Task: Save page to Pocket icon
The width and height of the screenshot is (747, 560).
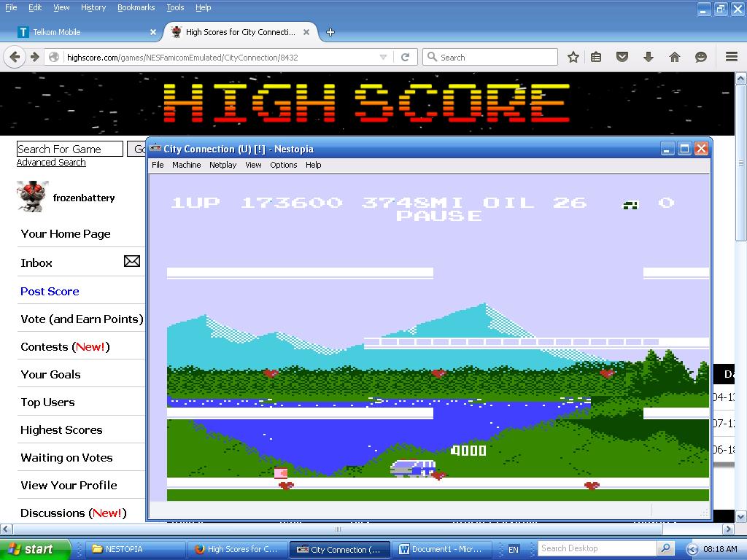Action: (x=622, y=57)
